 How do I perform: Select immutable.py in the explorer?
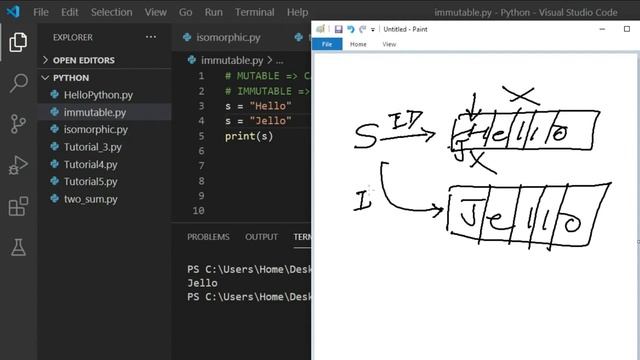pyautogui.click(x=95, y=112)
